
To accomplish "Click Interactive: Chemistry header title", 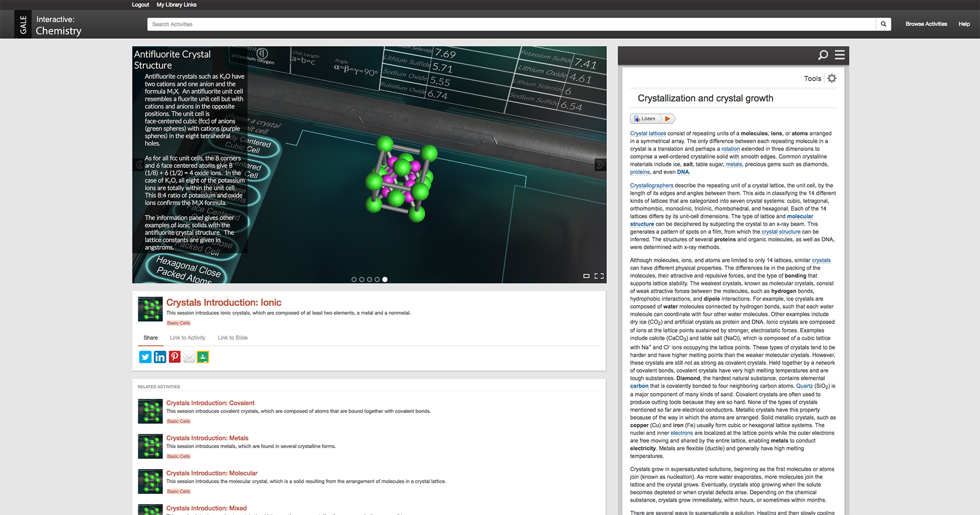I will coord(59,25).
